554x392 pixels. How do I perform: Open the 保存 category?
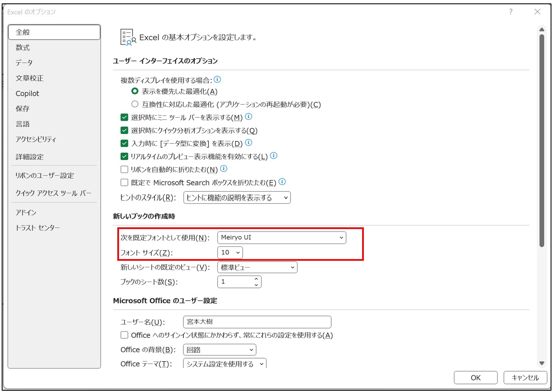tap(54, 108)
